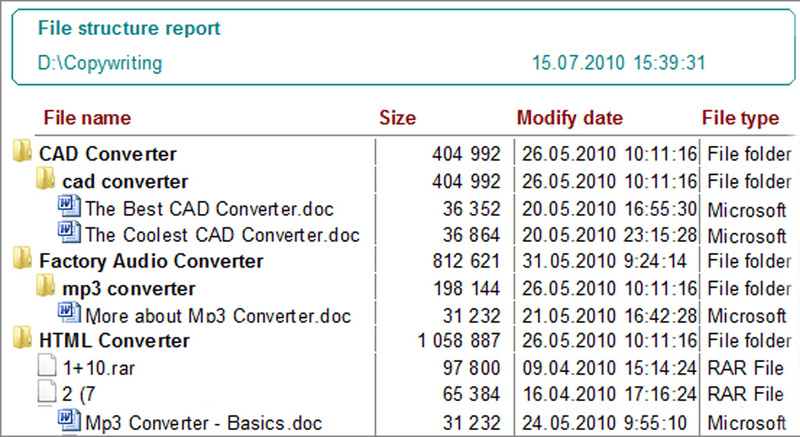Click modify date 31.05.2010 9:24:14
Image resolution: width=800 pixels, height=437 pixels.
604,261
